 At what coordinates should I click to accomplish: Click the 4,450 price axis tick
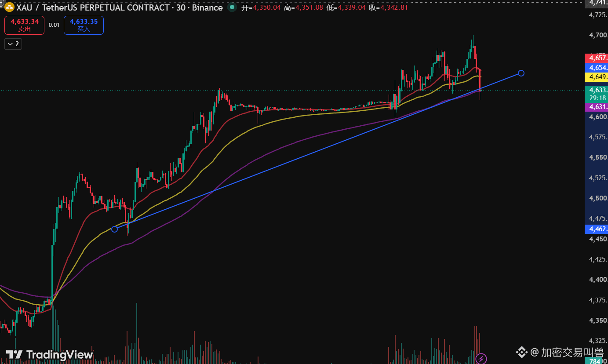[598, 239]
